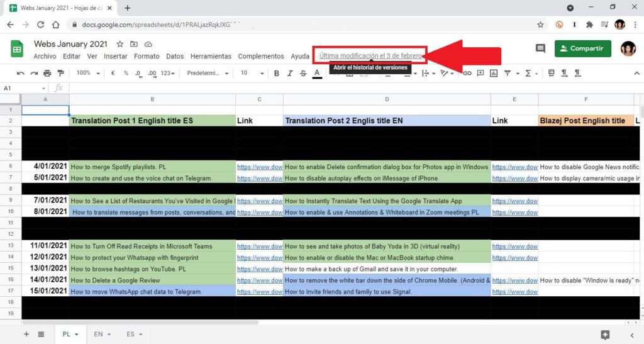Star the Webs January 2021 document

click(x=119, y=44)
